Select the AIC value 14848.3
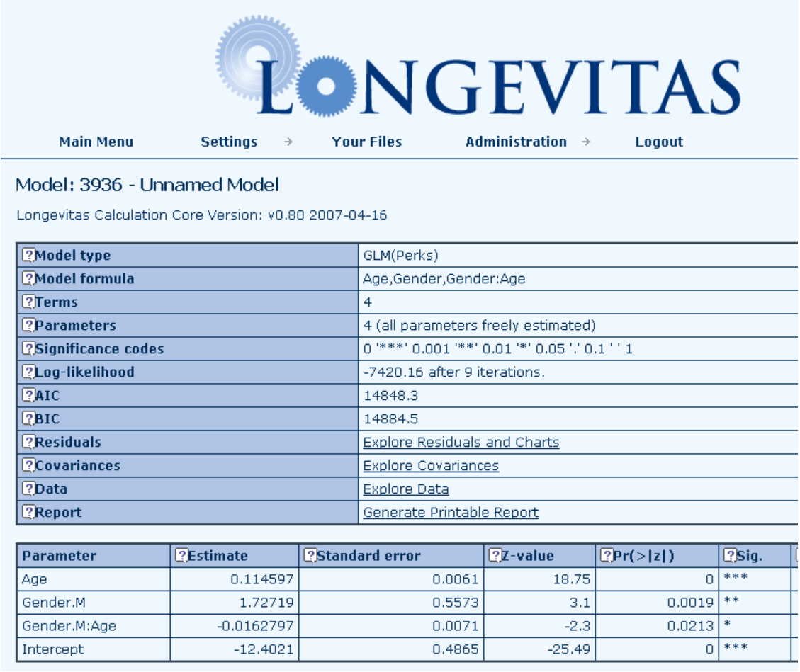Screen dimensions: 800x672 click(x=391, y=396)
